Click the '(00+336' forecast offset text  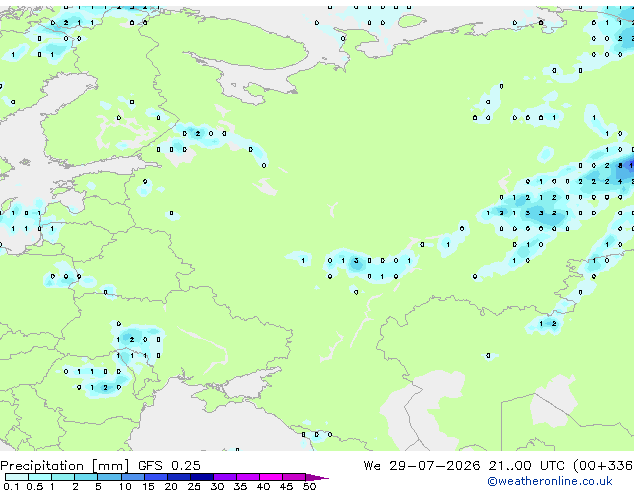coord(603,466)
